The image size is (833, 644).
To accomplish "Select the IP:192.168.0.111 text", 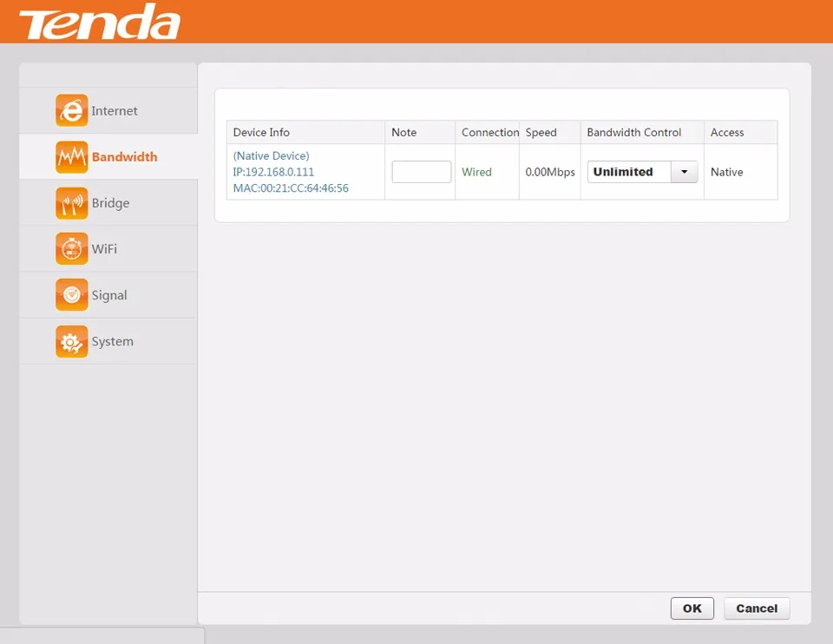I will [x=273, y=172].
